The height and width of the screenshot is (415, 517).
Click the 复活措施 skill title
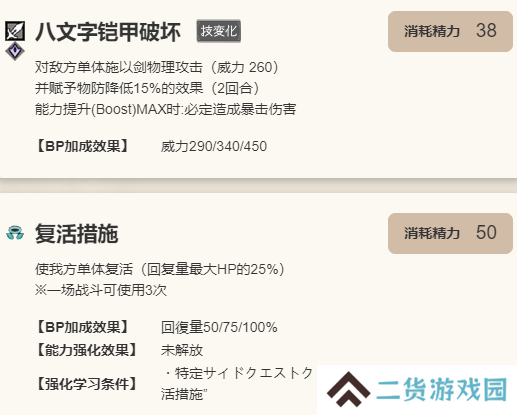point(77,233)
